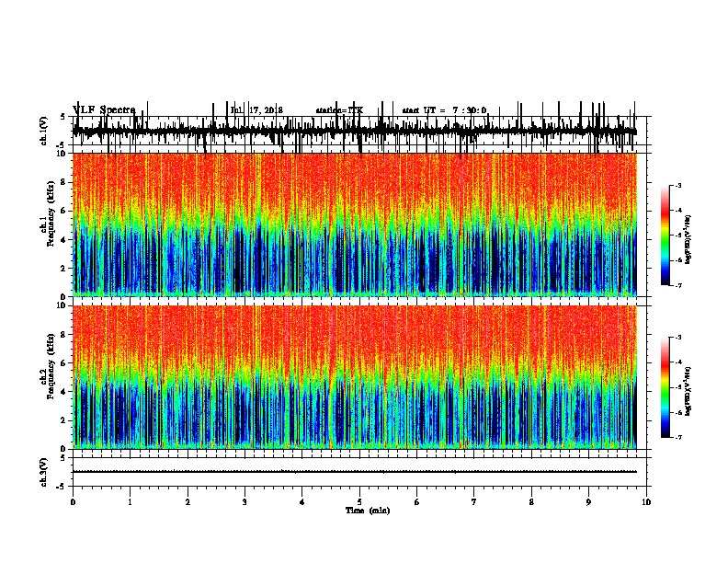Click the "station=ITK" header text
The width and height of the screenshot is (728, 563).
click(x=339, y=110)
